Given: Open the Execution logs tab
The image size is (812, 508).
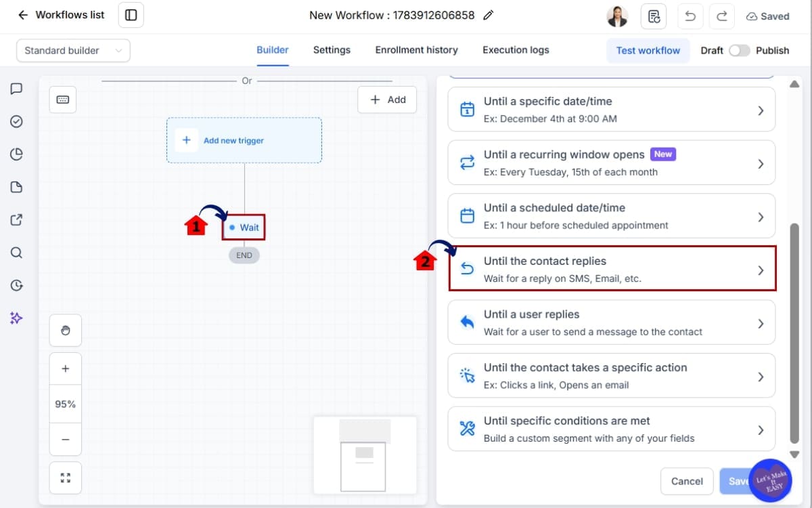Looking at the screenshot, I should (516, 49).
